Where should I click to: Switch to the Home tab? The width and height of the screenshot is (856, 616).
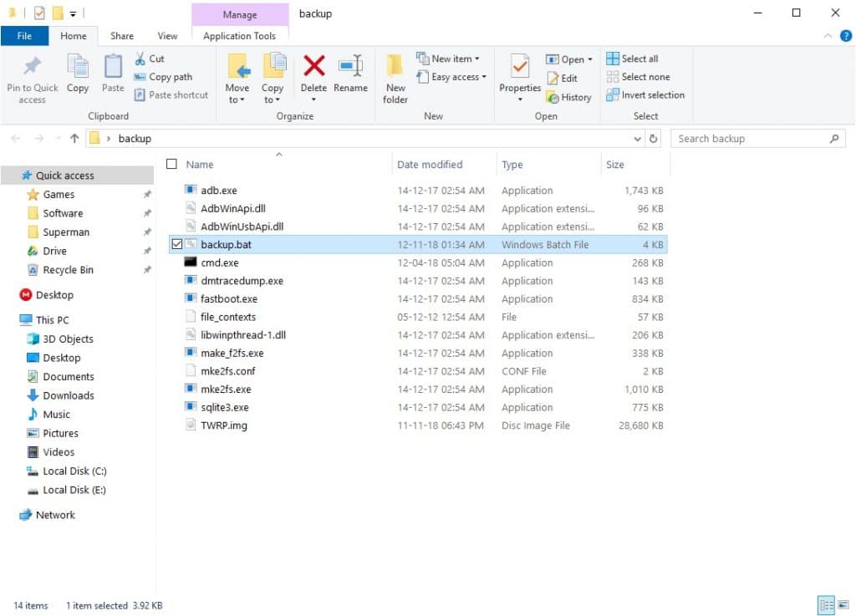pos(74,36)
